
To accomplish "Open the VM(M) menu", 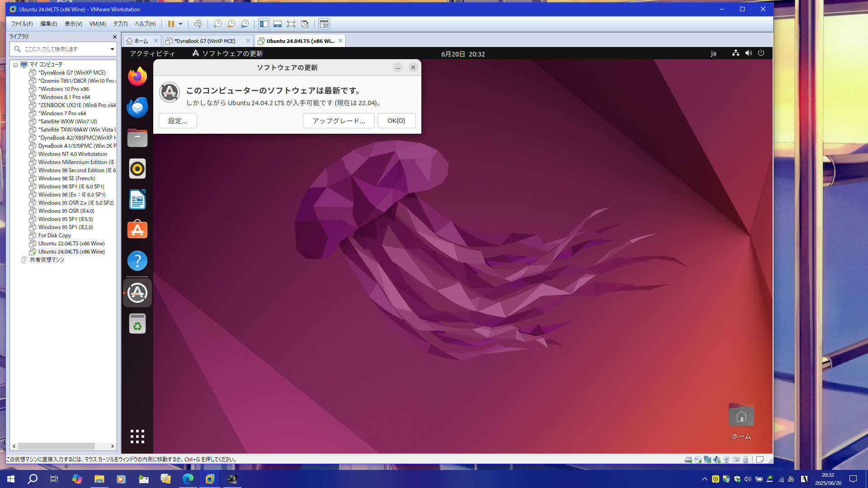I will [x=98, y=24].
